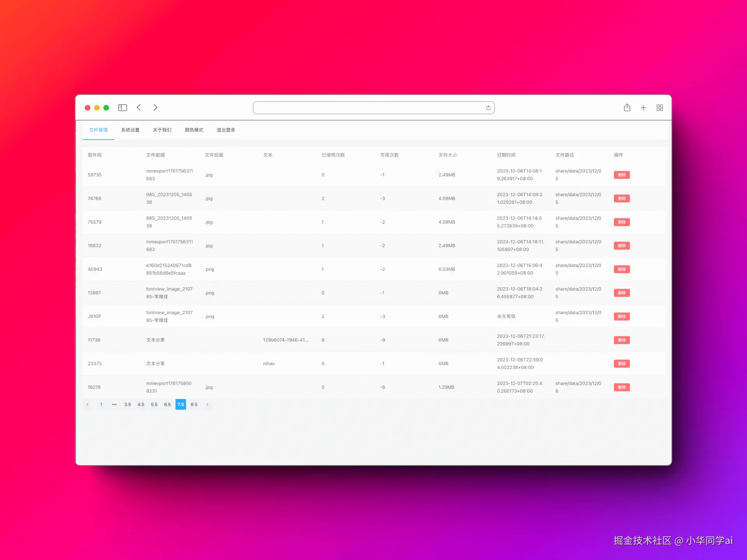Screen dimensions: 747x560
Task: Show tab overview grid icon
Action: point(659,108)
